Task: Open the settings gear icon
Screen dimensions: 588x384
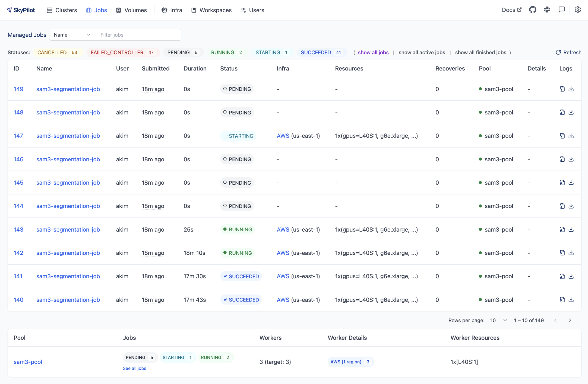Action: click(x=578, y=10)
